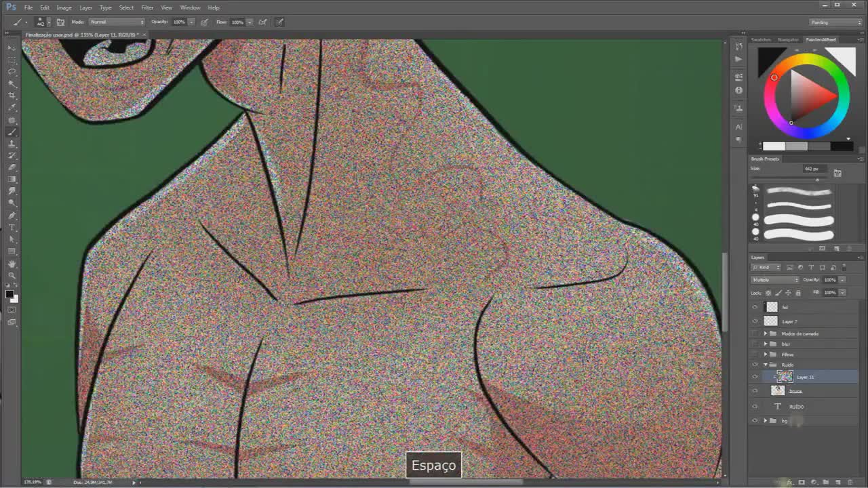The height and width of the screenshot is (488, 868).
Task: Select the Eyedropper tool
Action: pyautogui.click(x=12, y=108)
